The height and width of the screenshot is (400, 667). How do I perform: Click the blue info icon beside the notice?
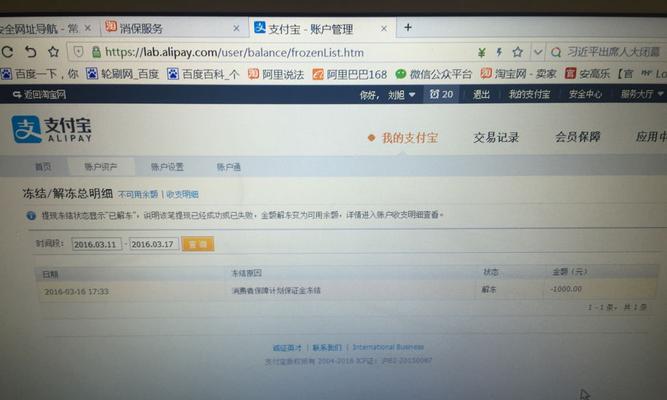click(31, 216)
